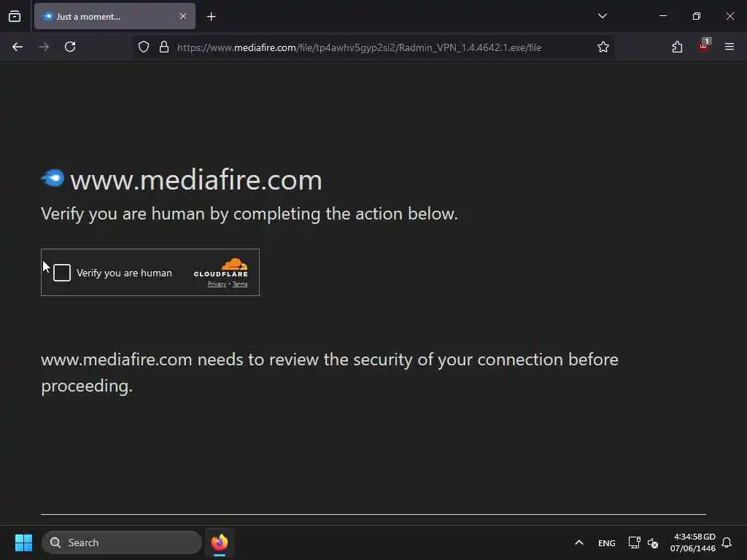Open the tracking protection shield icon
Image resolution: width=747 pixels, height=560 pixels.
pyautogui.click(x=144, y=47)
